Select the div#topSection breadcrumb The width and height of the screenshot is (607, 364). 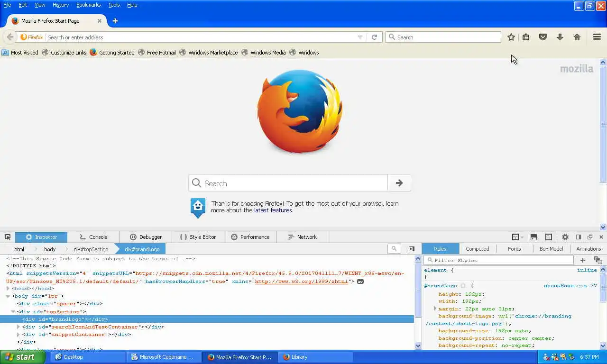point(91,249)
